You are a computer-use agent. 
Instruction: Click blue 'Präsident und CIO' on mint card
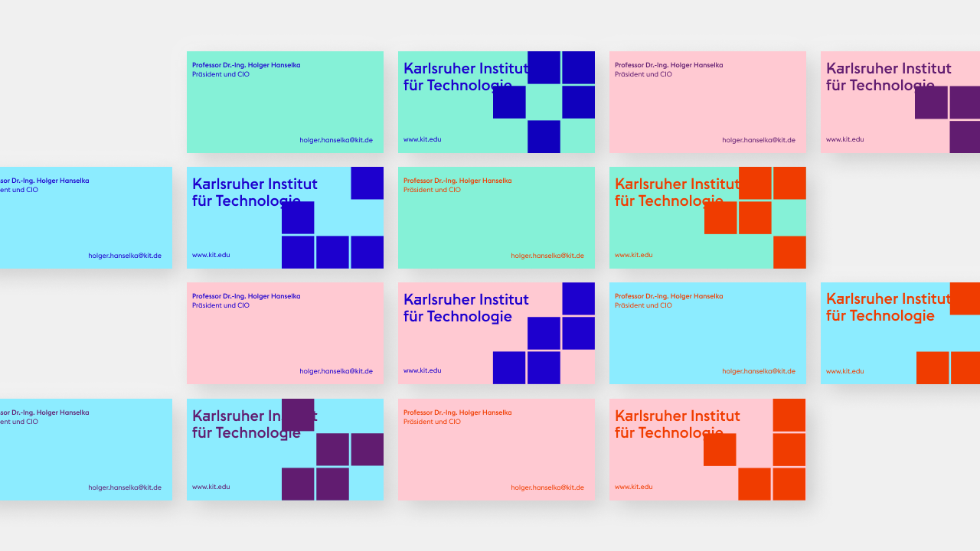(220, 74)
